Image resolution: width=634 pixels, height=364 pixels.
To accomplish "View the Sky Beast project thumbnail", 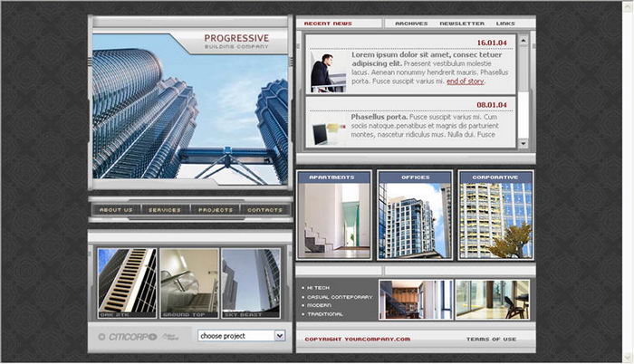I will 251,282.
